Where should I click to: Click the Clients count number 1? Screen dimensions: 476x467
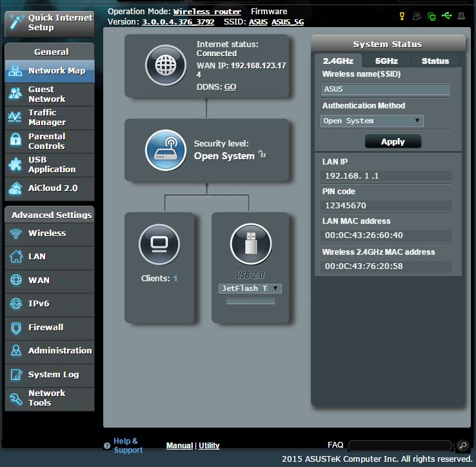(175, 279)
